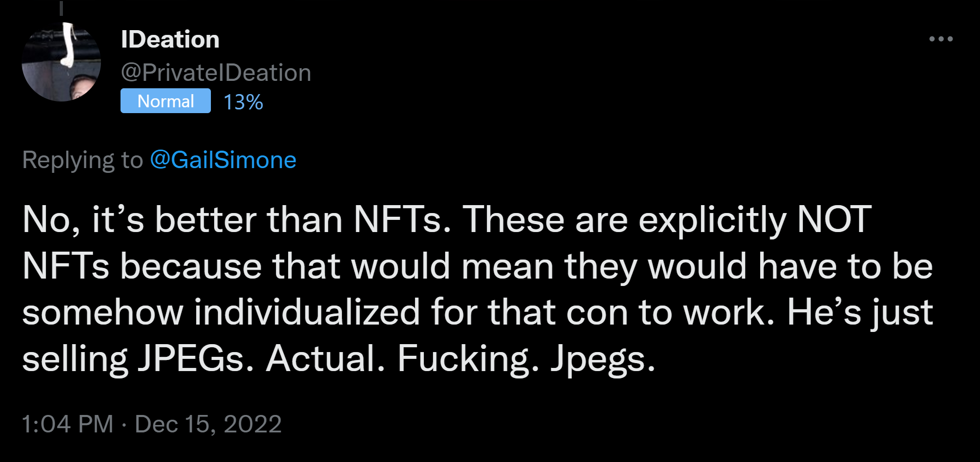The image size is (980, 462).
Task: Click the word "explicitly" in the tweet
Action: [713, 219]
